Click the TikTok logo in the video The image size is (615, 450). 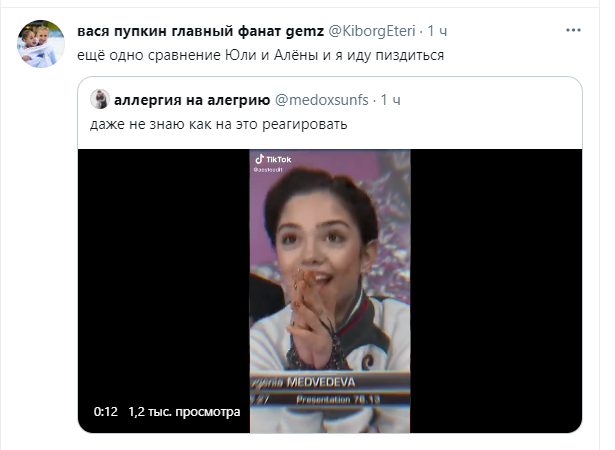pos(273,159)
